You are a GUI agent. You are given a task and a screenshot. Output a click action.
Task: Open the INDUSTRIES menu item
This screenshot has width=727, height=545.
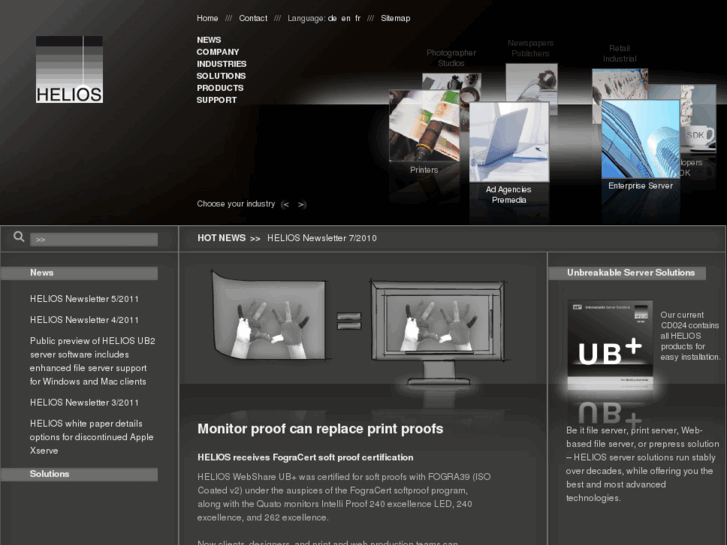click(x=222, y=64)
